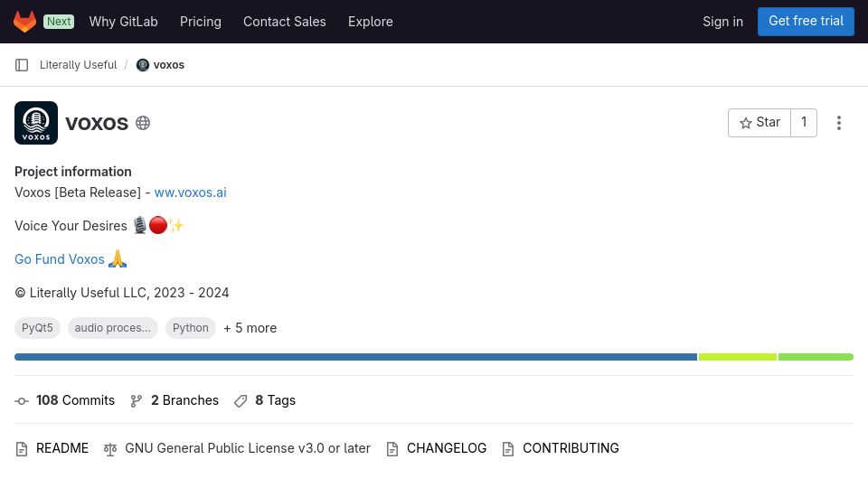Select the Python topic tag

(191, 328)
